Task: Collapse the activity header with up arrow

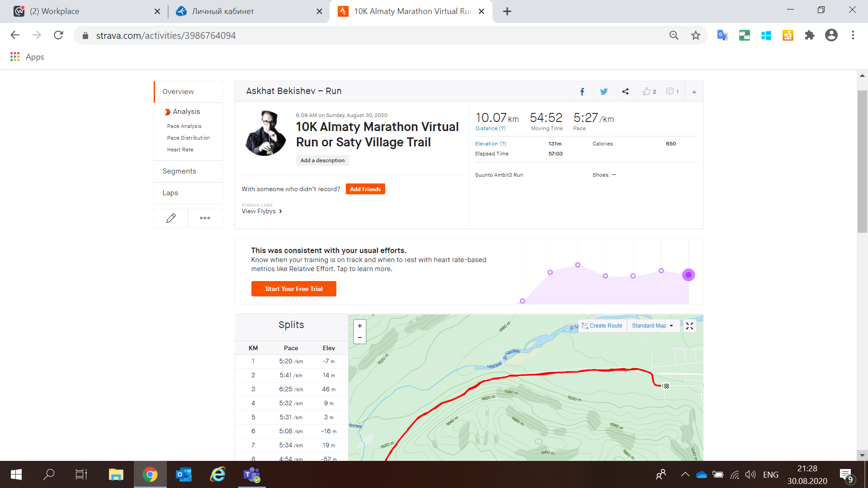Action: 694,92
